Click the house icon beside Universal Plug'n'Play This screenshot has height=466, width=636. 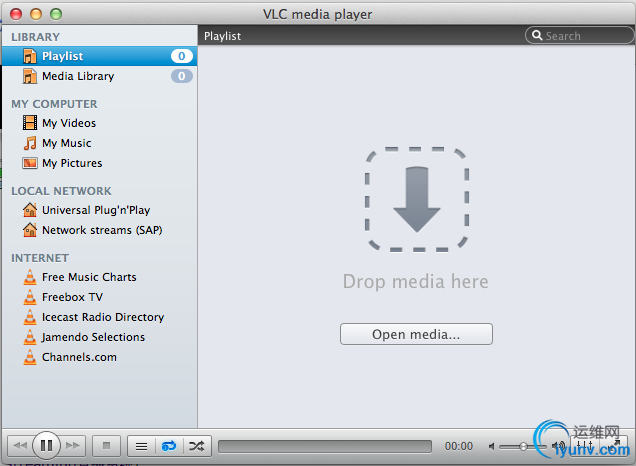click(x=30, y=210)
